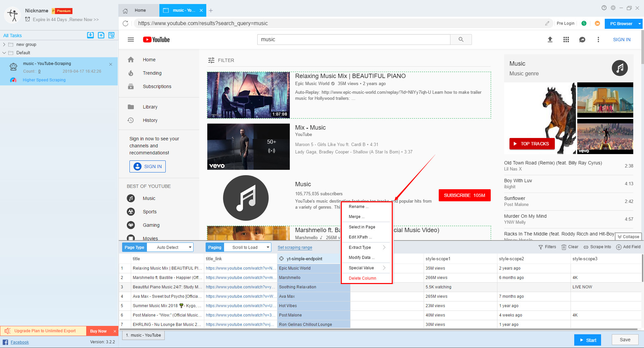Click Pre Login button
The width and height of the screenshot is (644, 348).
[566, 23]
